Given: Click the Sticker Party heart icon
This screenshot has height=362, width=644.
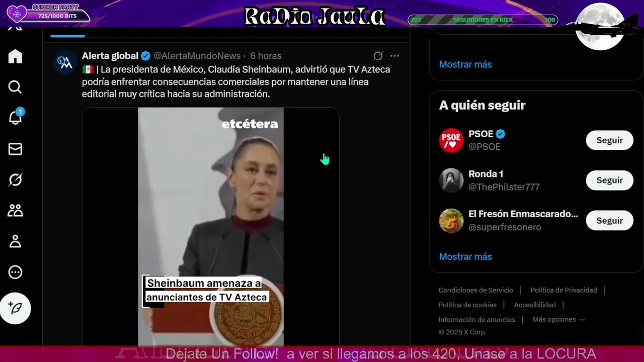Looking at the screenshot, I should click(x=17, y=14).
